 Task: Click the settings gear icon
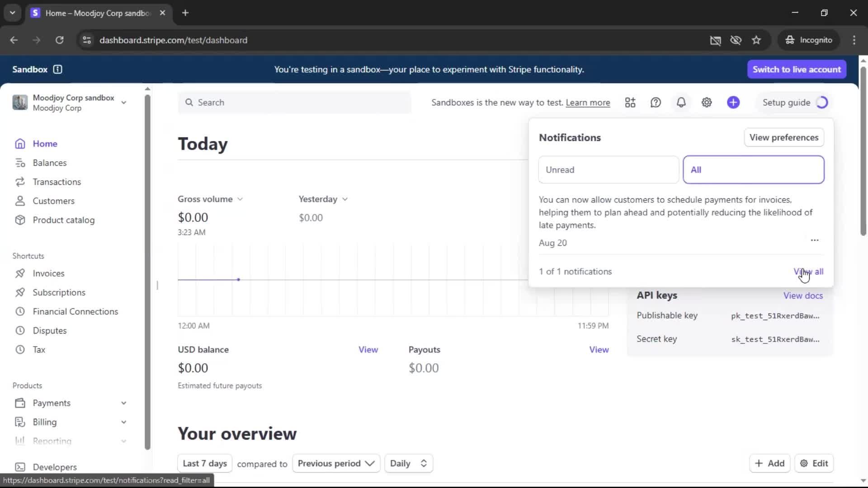coord(707,103)
